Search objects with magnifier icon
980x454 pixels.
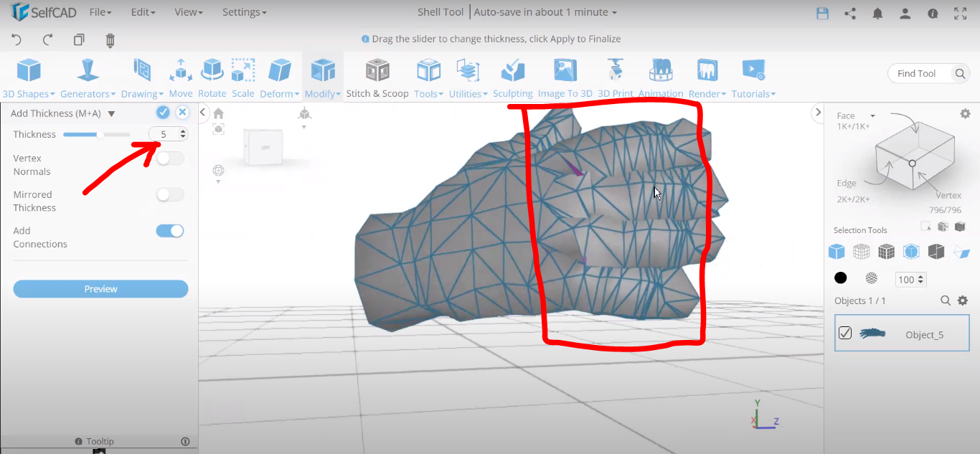coord(946,301)
